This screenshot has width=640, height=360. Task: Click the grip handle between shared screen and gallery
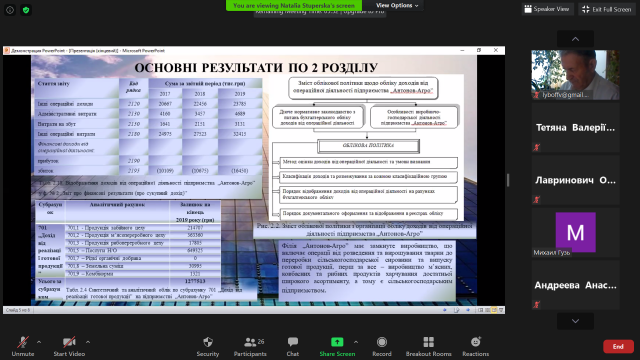tap(508, 180)
